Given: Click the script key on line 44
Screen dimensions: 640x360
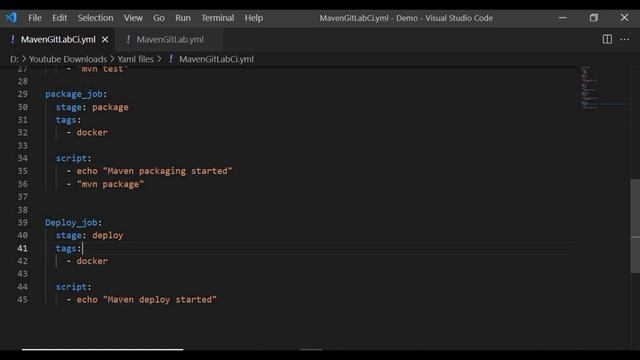Looking at the screenshot, I should (71, 287).
